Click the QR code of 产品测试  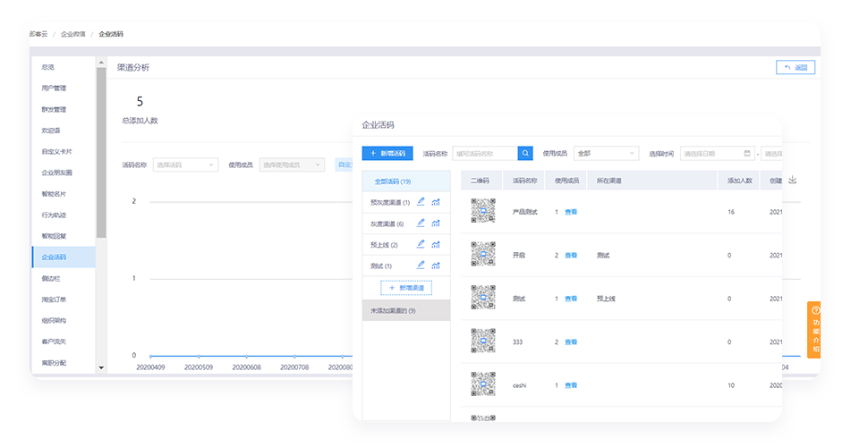click(483, 211)
